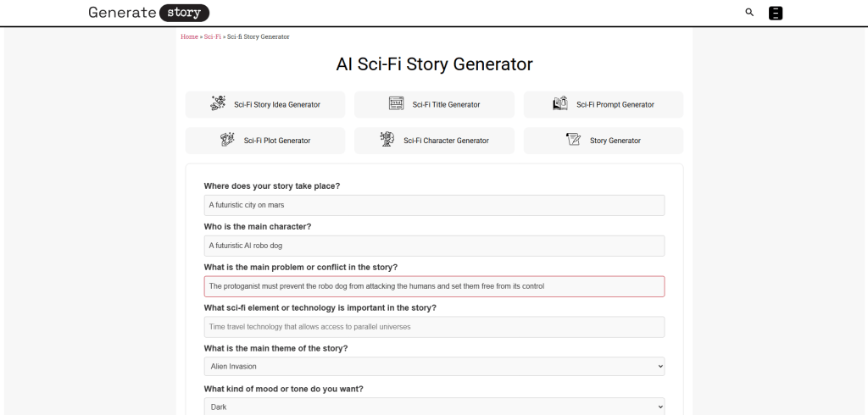This screenshot has height=415, width=868.
Task: Open Sci-Fi Plot Generator text link
Action: click(277, 141)
